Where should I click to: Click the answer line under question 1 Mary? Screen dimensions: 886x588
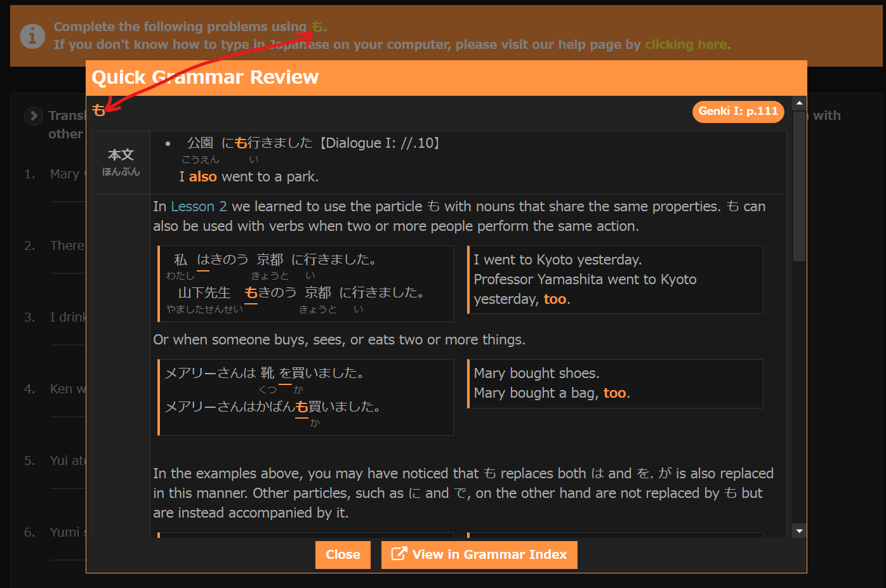click(67, 201)
